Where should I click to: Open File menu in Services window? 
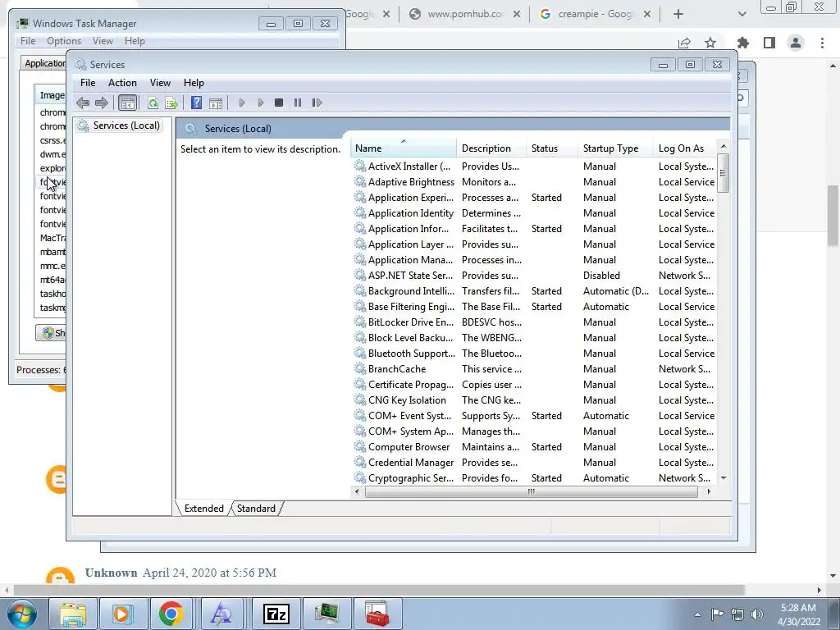coord(88,83)
